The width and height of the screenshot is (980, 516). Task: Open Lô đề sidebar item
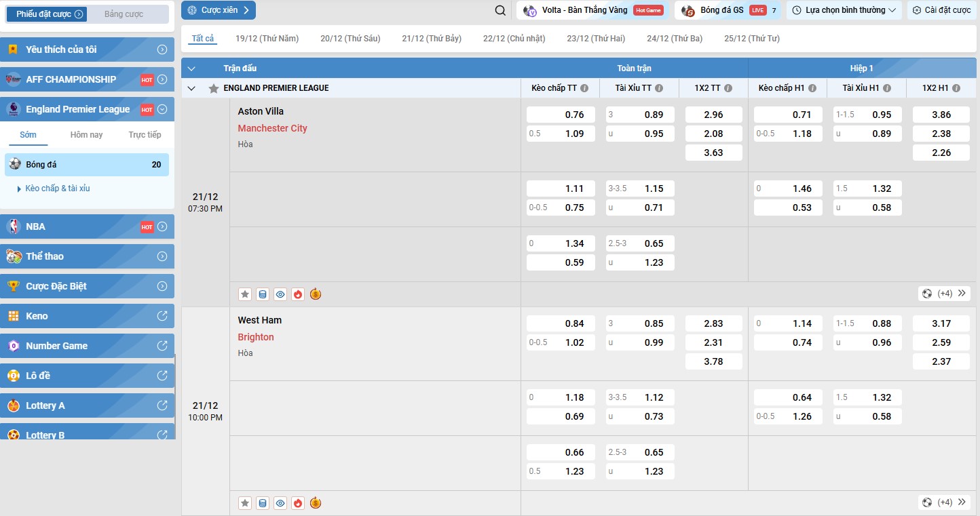(x=87, y=376)
